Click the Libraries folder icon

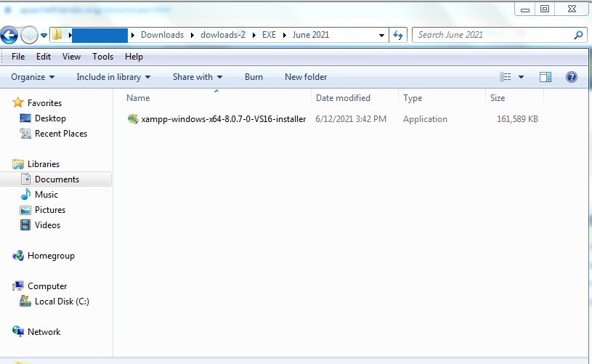point(17,164)
